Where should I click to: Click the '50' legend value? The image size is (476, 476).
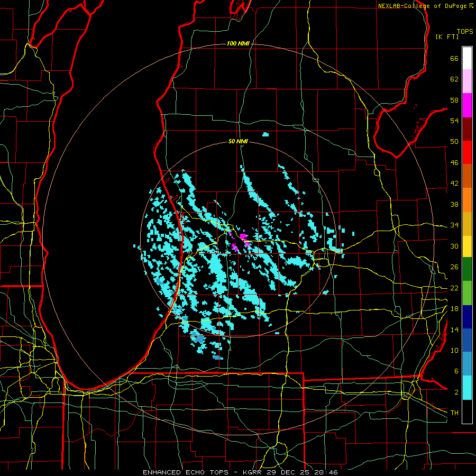[454, 142]
